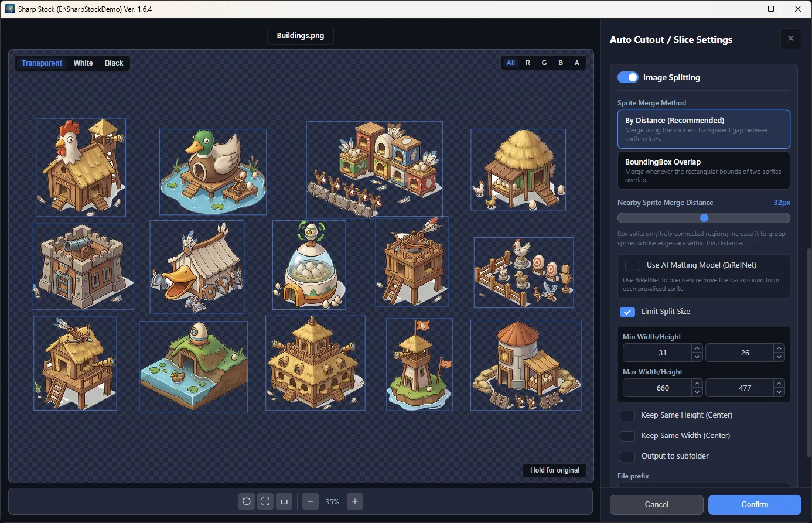Zoom out with the minus icon
812x523 pixels.
click(x=311, y=501)
